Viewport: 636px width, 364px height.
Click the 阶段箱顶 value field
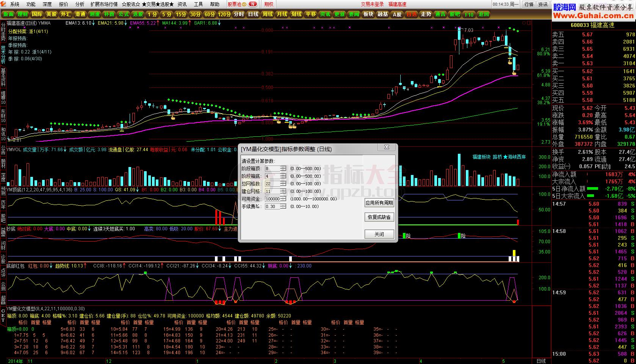click(273, 169)
